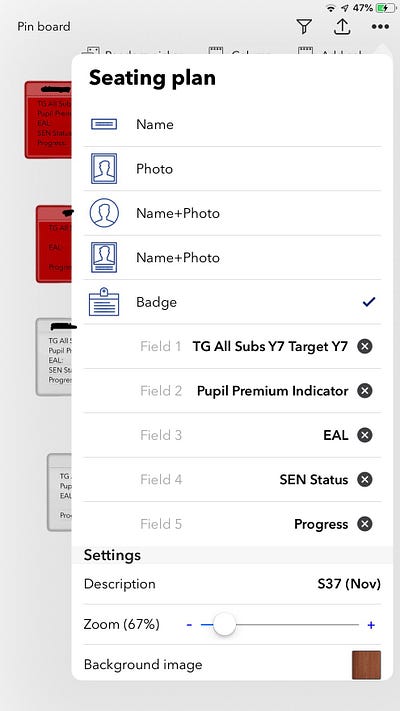Remove EAL from Field 3

(365, 435)
